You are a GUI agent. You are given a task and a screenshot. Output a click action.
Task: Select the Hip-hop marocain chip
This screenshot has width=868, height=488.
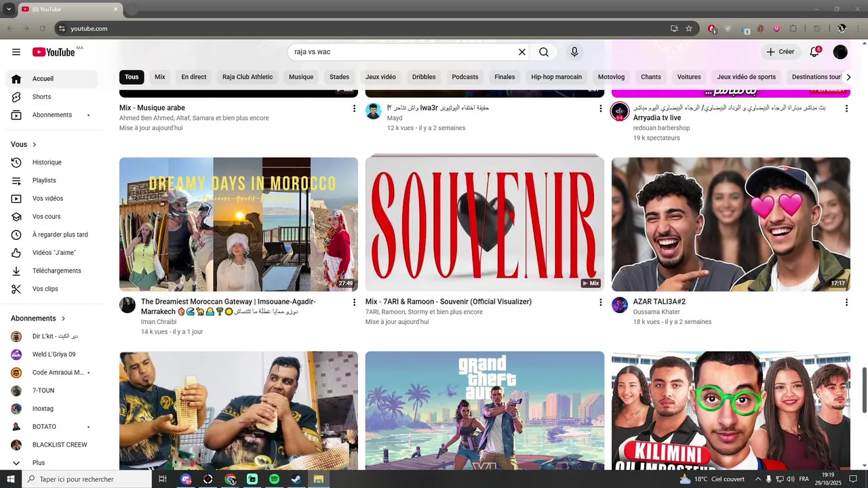pos(557,77)
